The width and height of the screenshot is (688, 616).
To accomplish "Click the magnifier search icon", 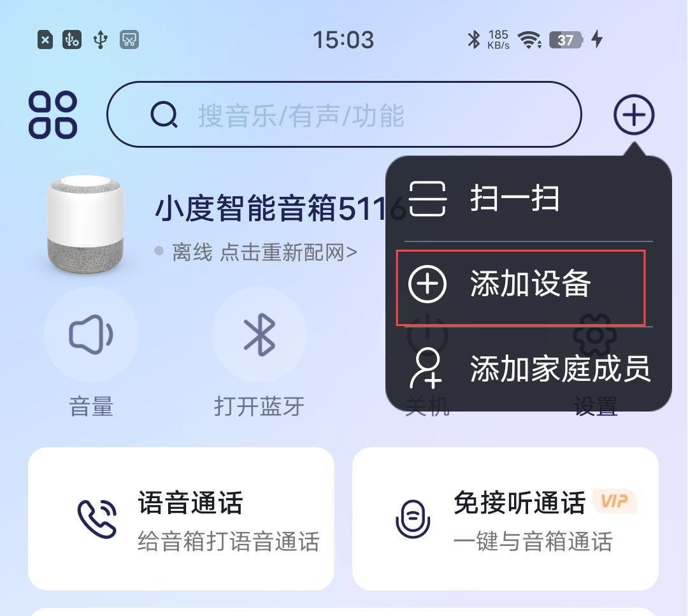I will point(164,115).
